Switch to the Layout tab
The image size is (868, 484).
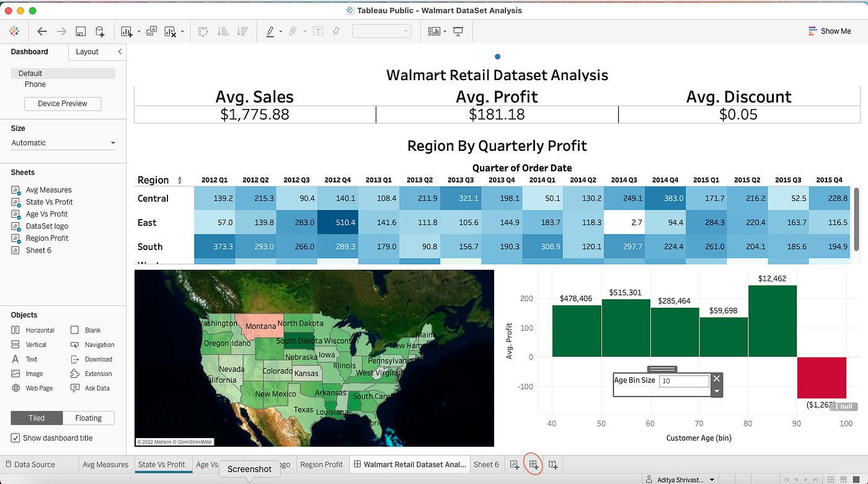(x=87, y=52)
